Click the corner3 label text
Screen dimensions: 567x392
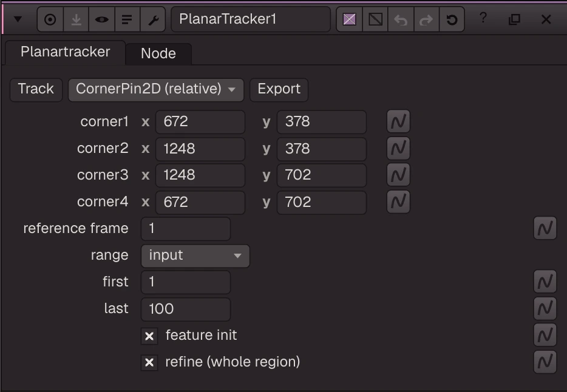(103, 175)
